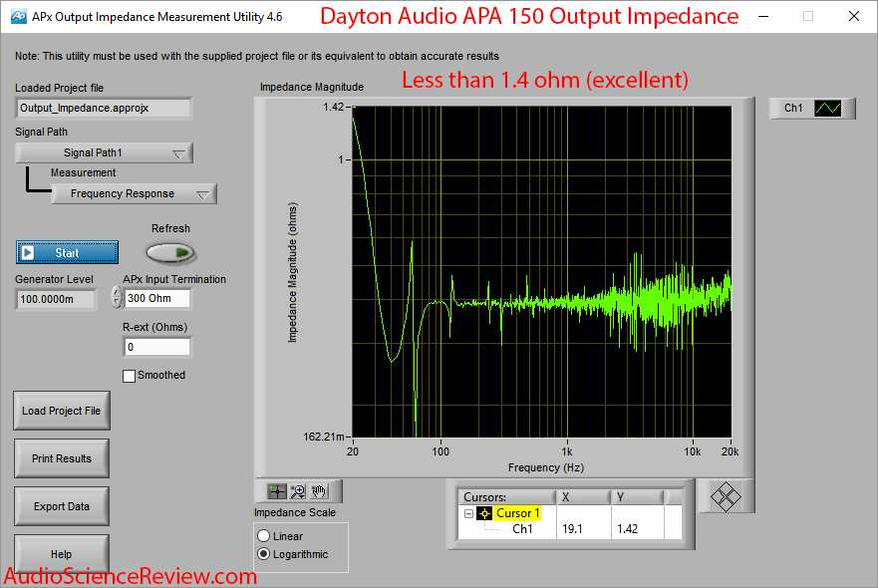Click the Cursor 1 label
The image size is (878, 588).
click(518, 513)
